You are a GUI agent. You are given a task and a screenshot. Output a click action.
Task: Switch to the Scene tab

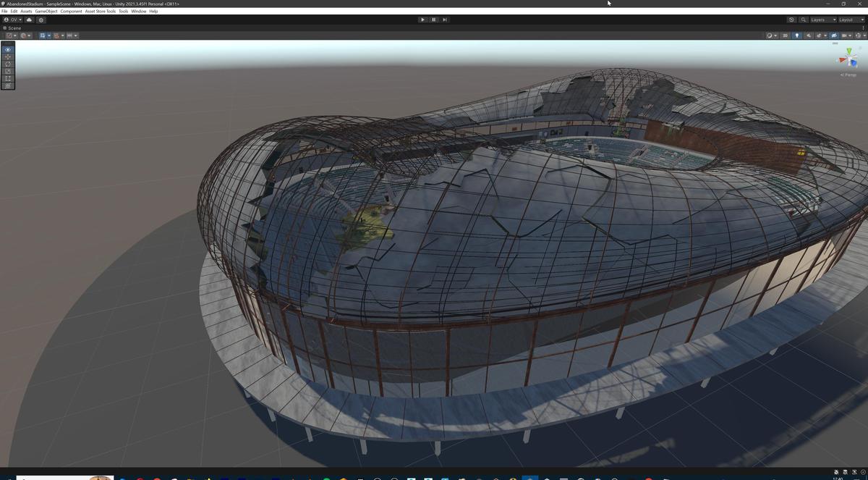pyautogui.click(x=12, y=28)
